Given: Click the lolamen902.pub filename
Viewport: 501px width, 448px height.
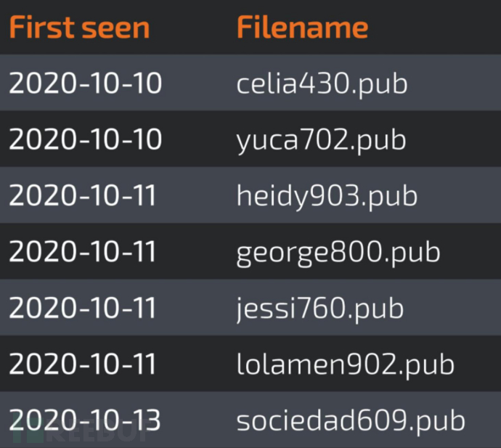Looking at the screenshot, I should tap(345, 364).
